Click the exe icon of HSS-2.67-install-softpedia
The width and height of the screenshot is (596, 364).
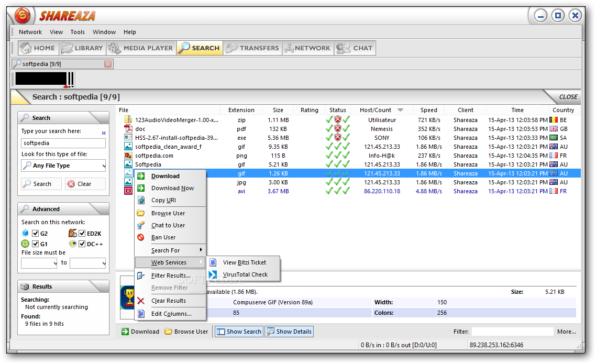[x=128, y=138]
